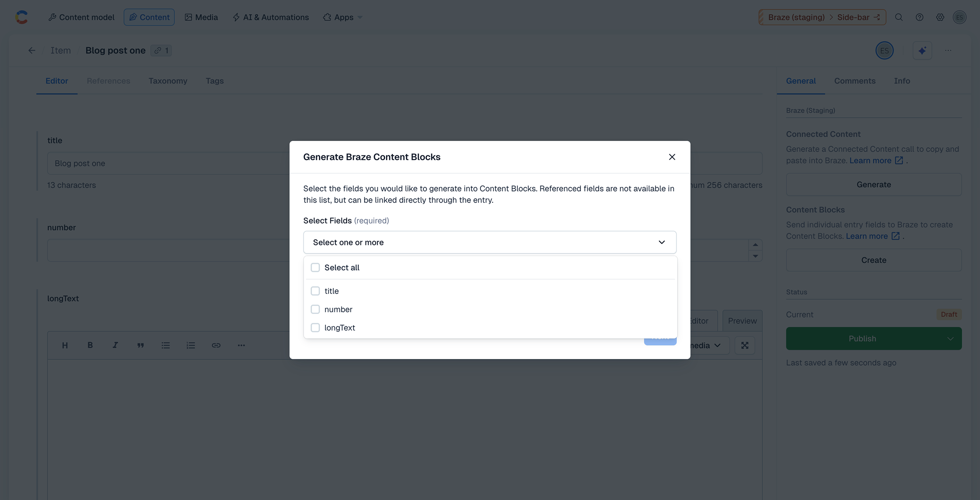
Task: Insert a numbered list
Action: coord(190,345)
